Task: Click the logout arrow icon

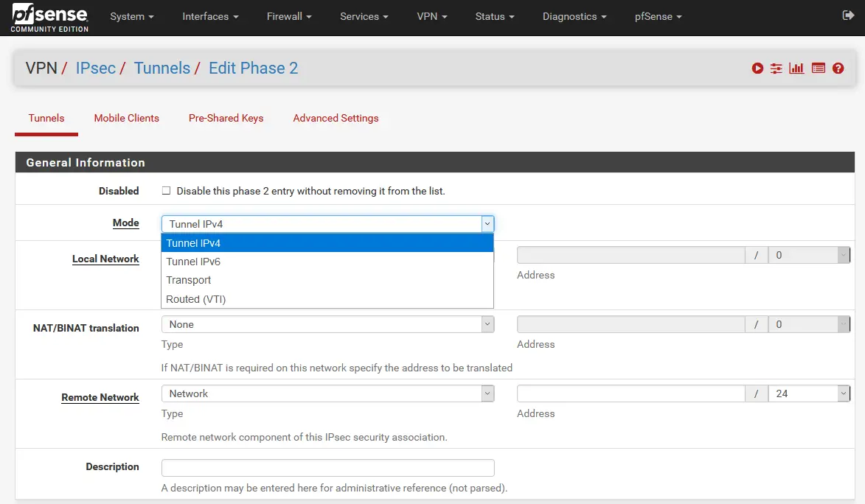Action: (847, 15)
